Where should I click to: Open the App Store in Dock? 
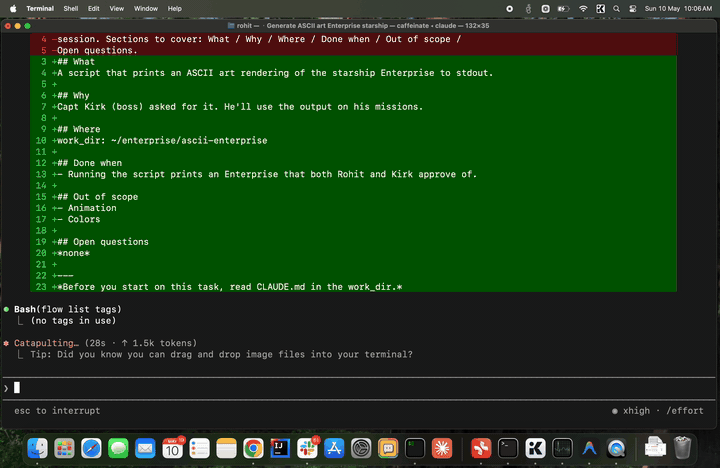(334, 448)
